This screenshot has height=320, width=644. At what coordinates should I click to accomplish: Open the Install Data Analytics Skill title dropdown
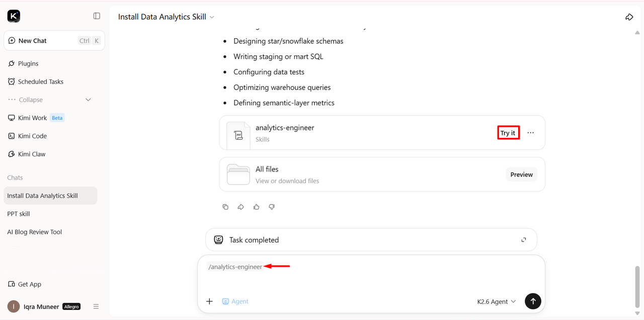(166, 17)
